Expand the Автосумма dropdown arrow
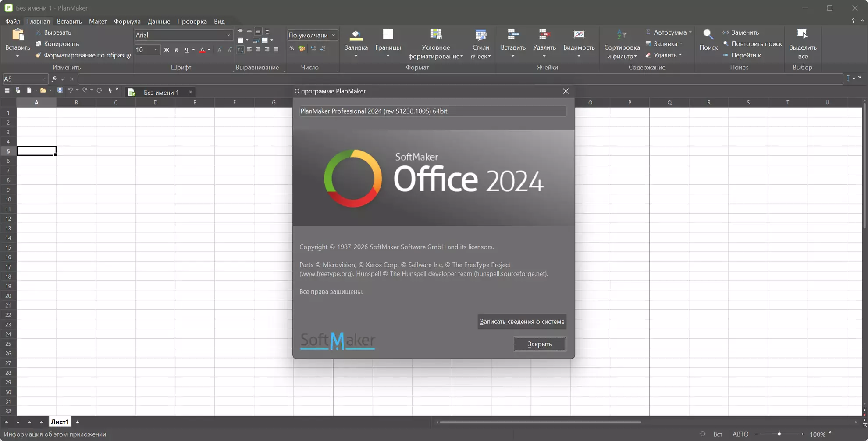The height and width of the screenshot is (441, 868). click(x=690, y=32)
